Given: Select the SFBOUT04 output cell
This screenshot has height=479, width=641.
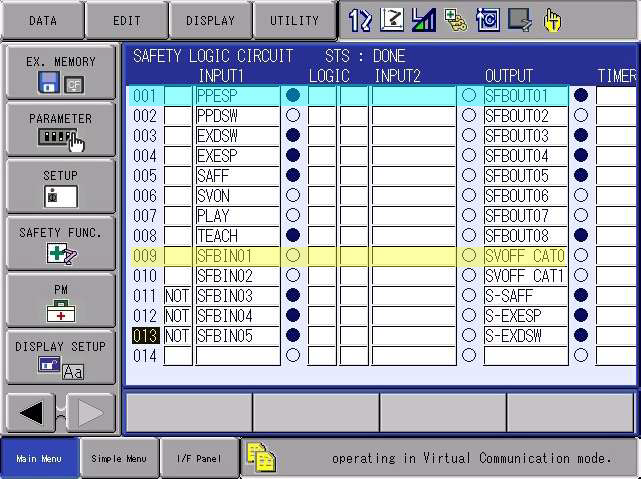Looking at the screenshot, I should [x=526, y=156].
